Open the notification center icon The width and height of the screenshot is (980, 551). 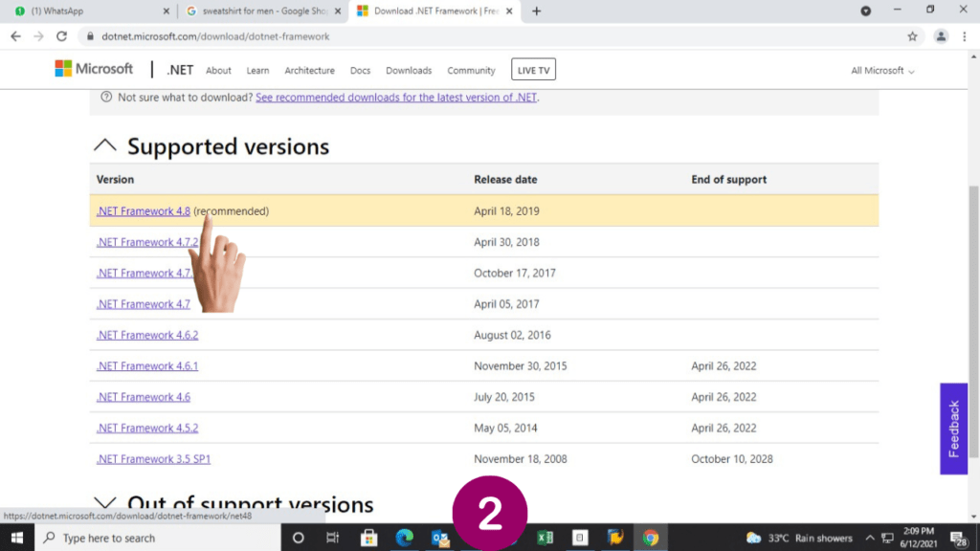(959, 538)
